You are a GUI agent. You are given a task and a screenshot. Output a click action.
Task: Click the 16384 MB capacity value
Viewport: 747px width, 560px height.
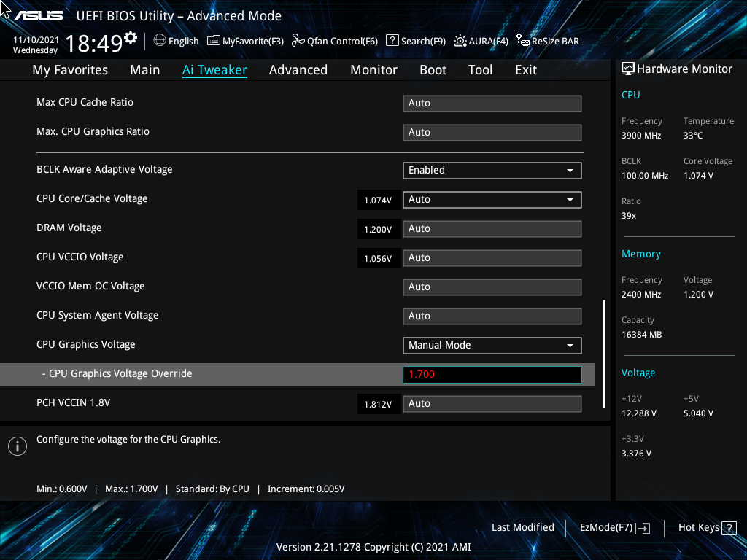coord(641,334)
